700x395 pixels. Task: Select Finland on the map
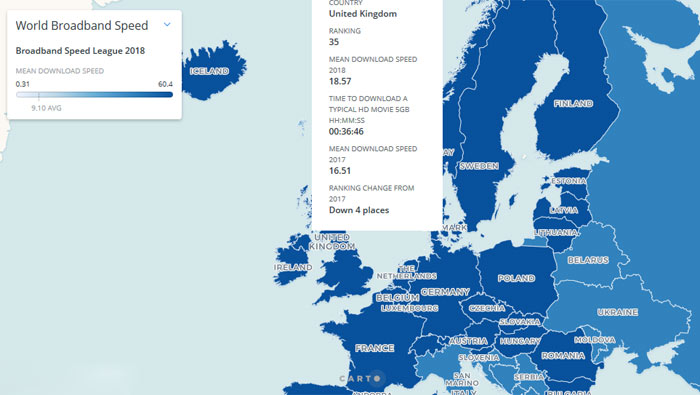point(573,104)
